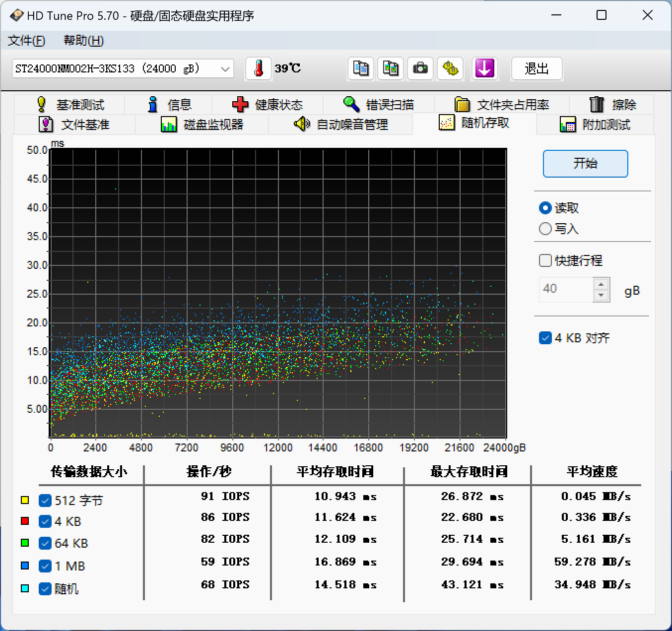The width and height of the screenshot is (672, 631).
Task: Click the 59.278 MB/s average speed
Action: (593, 562)
